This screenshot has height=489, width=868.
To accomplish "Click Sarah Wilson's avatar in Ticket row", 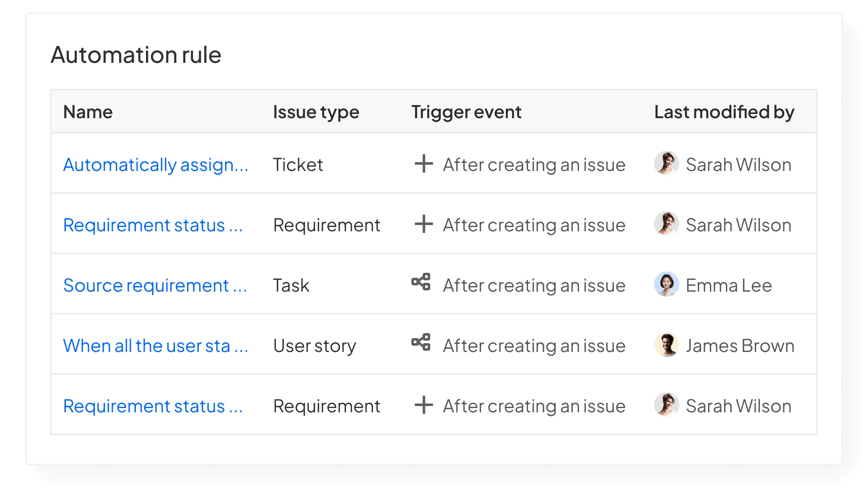I will [x=666, y=163].
